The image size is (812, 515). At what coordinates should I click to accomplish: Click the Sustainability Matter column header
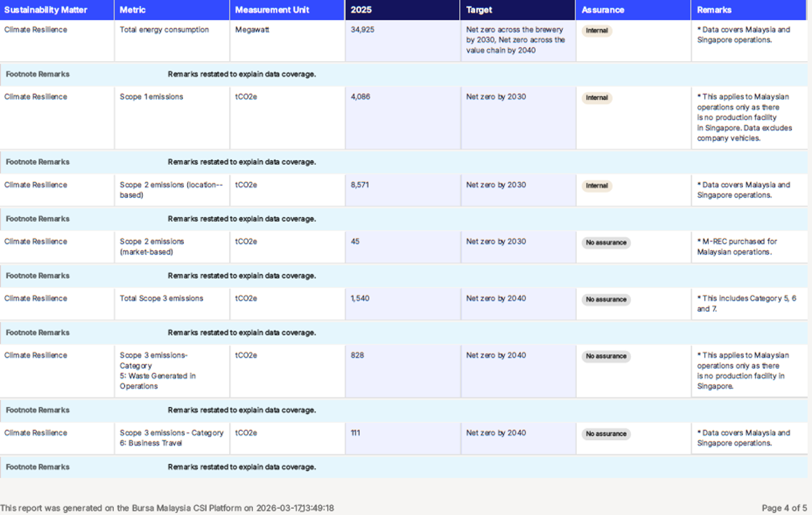[46, 10]
